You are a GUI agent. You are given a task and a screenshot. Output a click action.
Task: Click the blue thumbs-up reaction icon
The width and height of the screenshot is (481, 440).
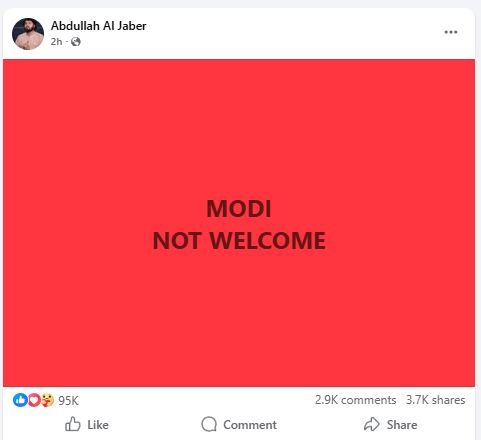pyautogui.click(x=20, y=400)
